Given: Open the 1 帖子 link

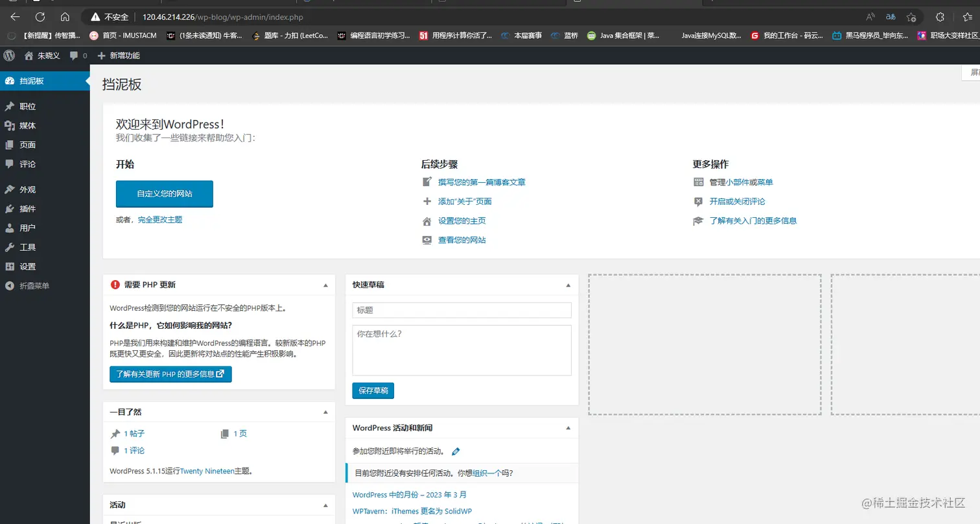Looking at the screenshot, I should 134,434.
